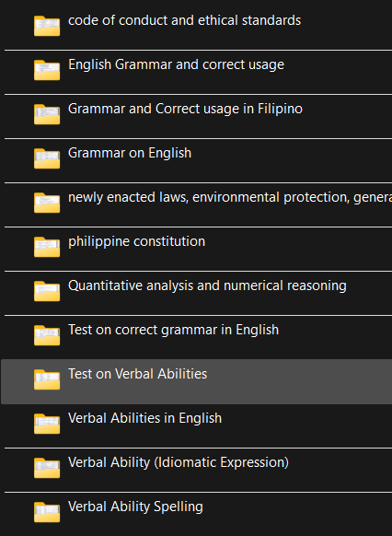
Task: Click the Quantitative analysis and numerical reasoning label
Action: (207, 285)
